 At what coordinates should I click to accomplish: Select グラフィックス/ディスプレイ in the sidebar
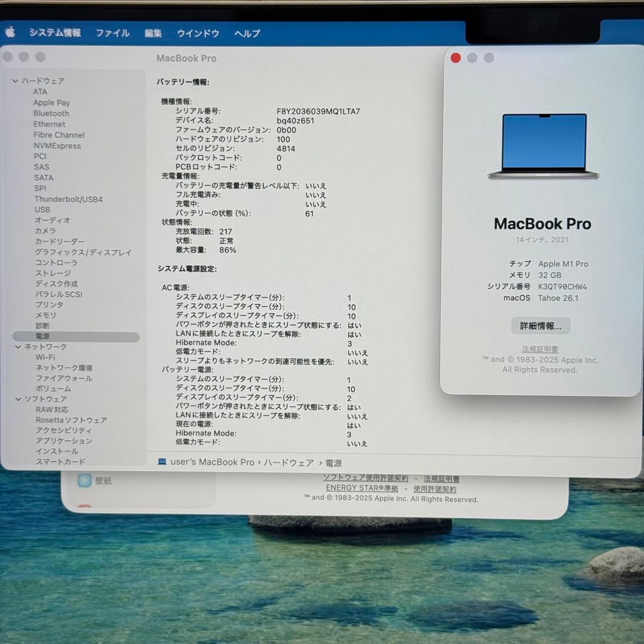click(83, 252)
